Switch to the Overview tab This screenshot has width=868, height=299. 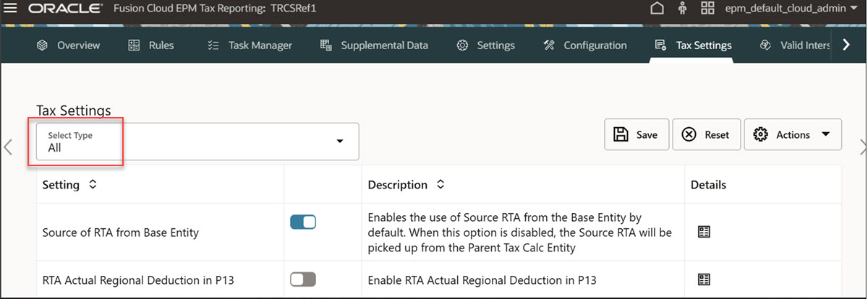pyautogui.click(x=68, y=45)
